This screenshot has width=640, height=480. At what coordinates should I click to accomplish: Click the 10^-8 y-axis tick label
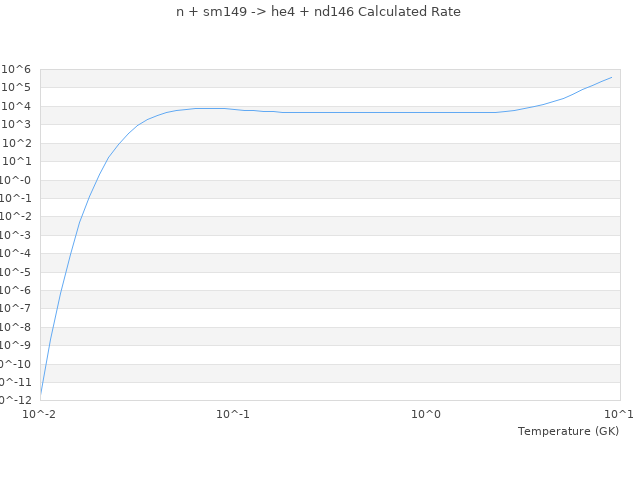(16, 327)
